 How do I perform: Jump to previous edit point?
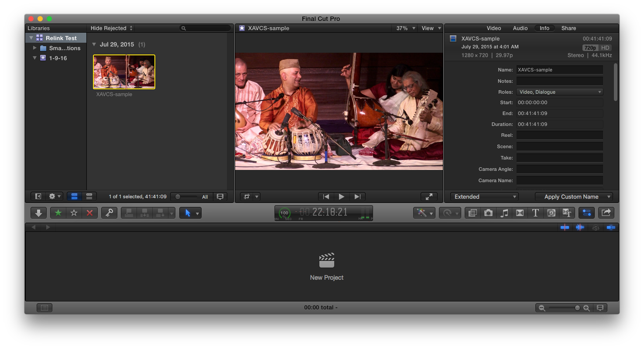point(326,197)
